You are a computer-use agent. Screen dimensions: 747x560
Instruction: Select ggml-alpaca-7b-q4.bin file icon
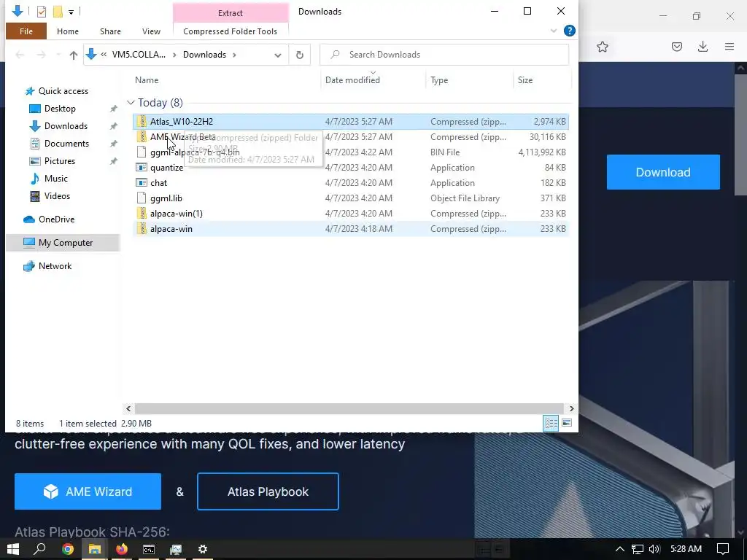coord(142,152)
